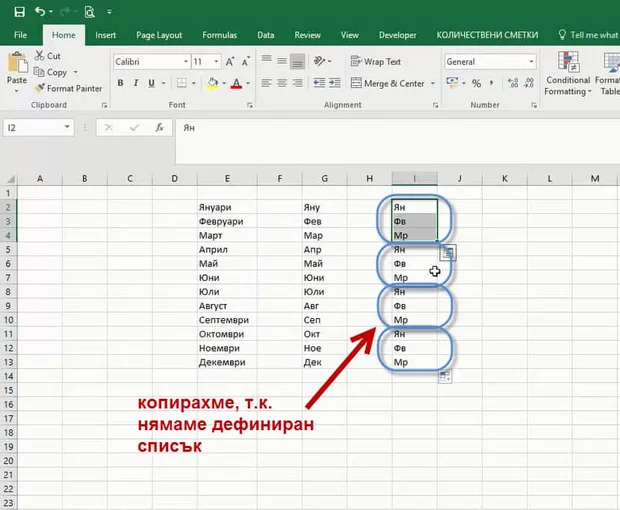
Task: Expand underline style arrow
Action: (163, 83)
